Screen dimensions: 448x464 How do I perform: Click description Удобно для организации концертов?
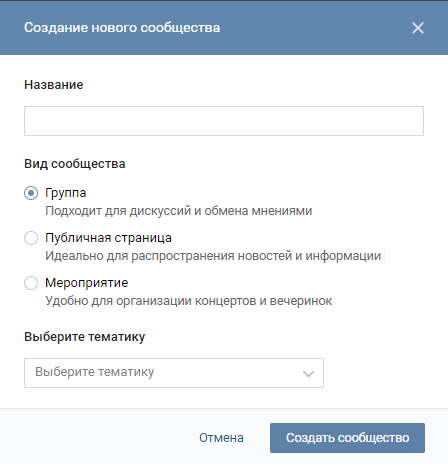(x=189, y=301)
